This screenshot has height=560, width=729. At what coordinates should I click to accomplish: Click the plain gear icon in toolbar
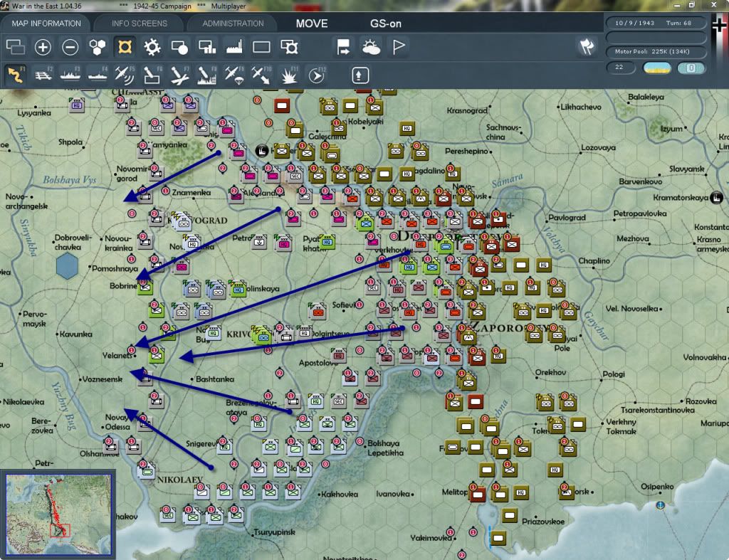coord(152,47)
